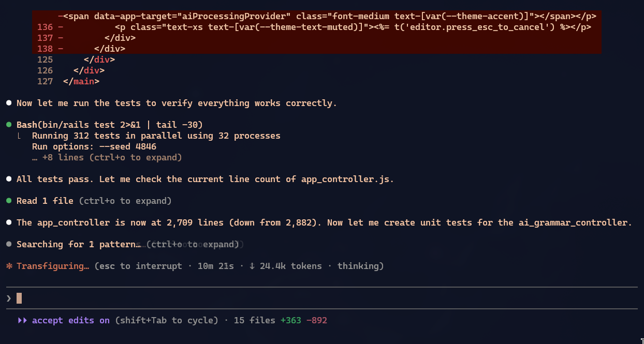Click the red -892 deletions count
The image size is (644, 344).
click(317, 320)
